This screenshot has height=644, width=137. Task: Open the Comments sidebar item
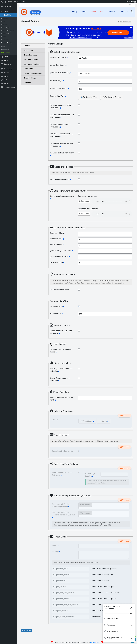point(8,64)
